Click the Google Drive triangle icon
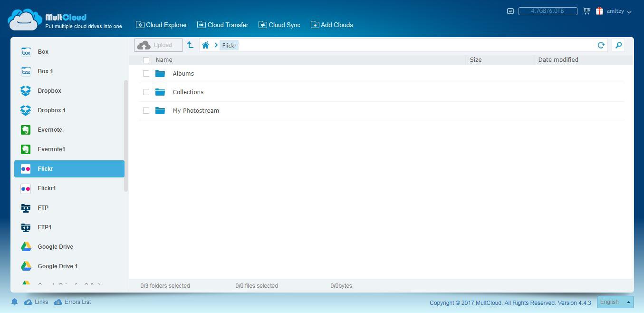 [x=26, y=247]
